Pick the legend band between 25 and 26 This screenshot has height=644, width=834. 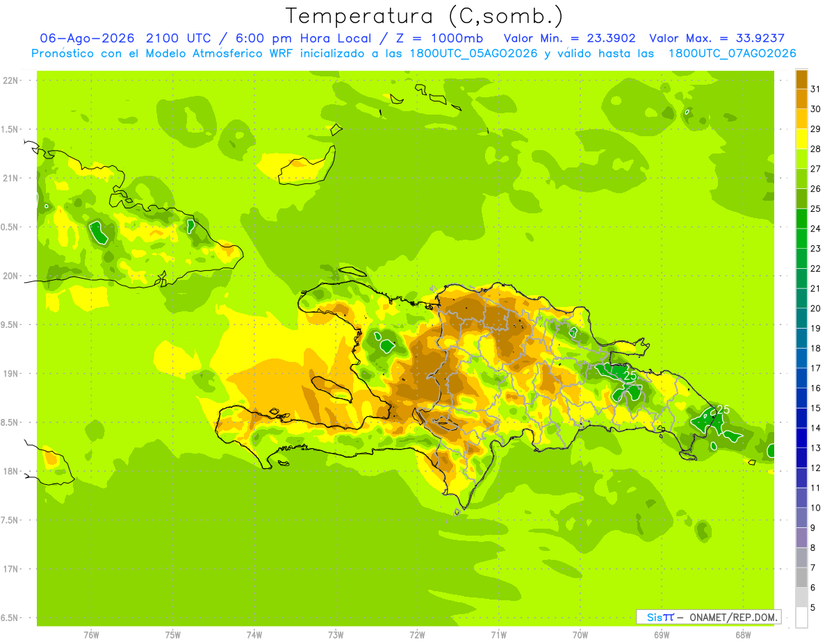pos(801,199)
